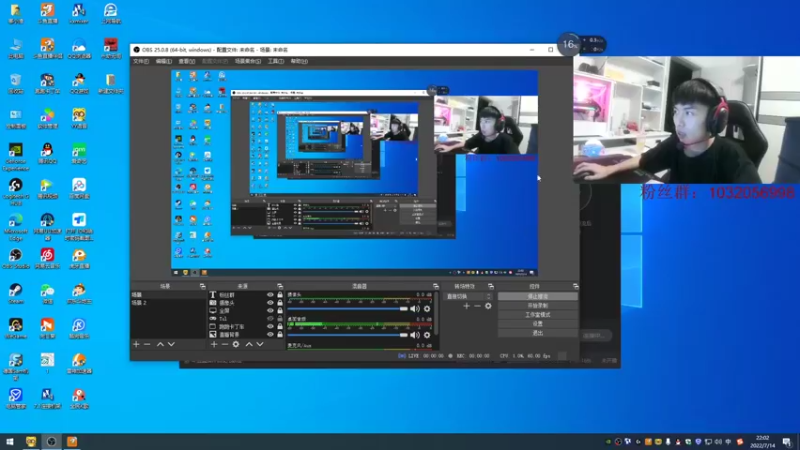Open the 帮助(H) help menu
800x450 pixels.
(x=299, y=61)
